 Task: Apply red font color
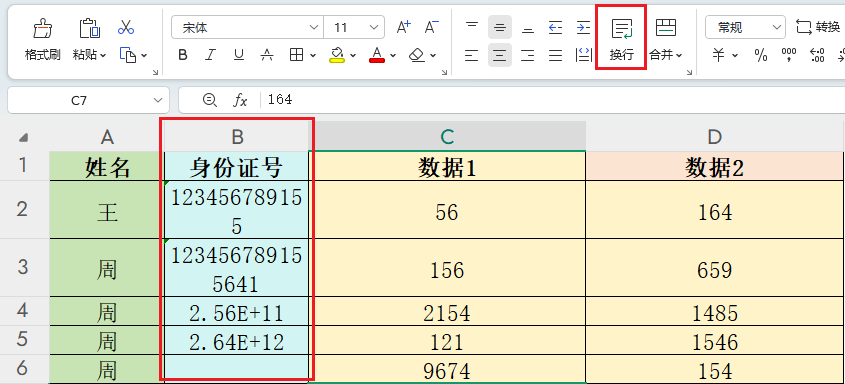(x=377, y=54)
